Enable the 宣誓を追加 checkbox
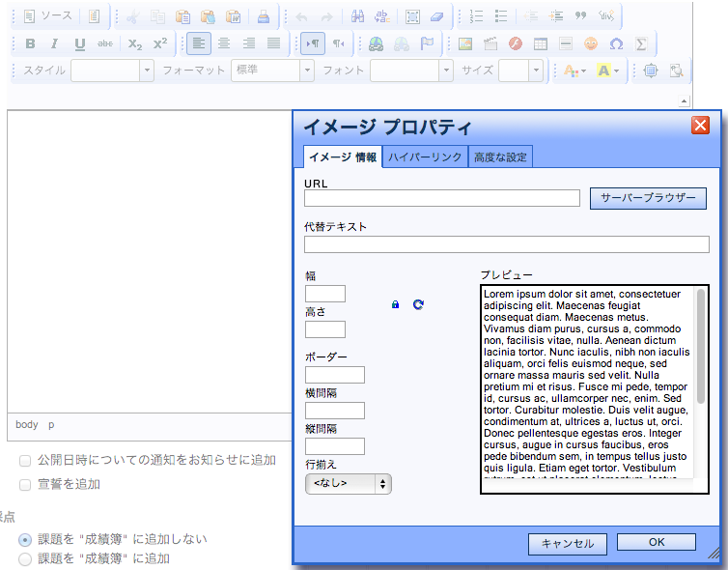The height and width of the screenshot is (570, 728). [x=26, y=484]
